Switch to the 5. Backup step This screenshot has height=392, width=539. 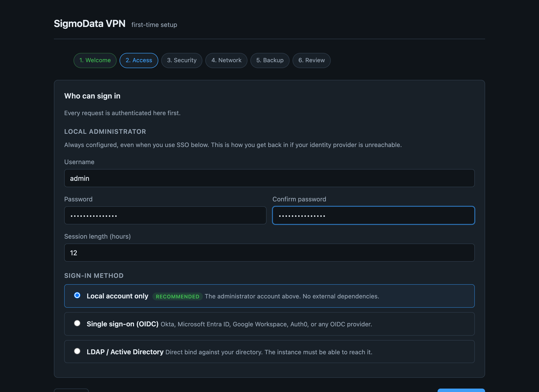(270, 60)
